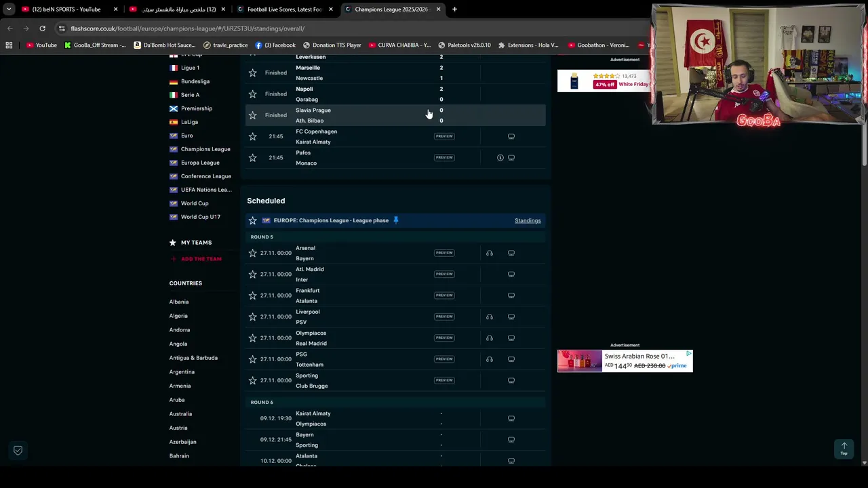Image resolution: width=868 pixels, height=488 pixels.
Task: Click the TV icon for Frankfurt vs Atalanta
Action: point(511,296)
